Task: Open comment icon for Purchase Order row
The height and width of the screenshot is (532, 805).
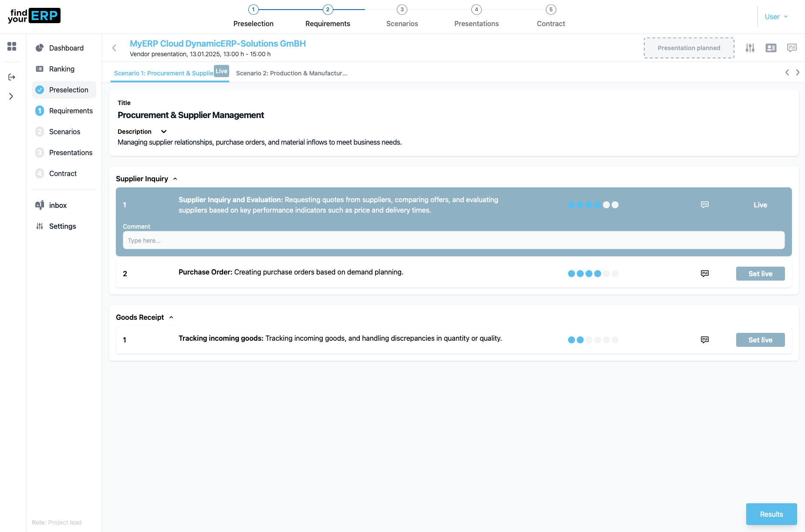Action: click(x=704, y=274)
